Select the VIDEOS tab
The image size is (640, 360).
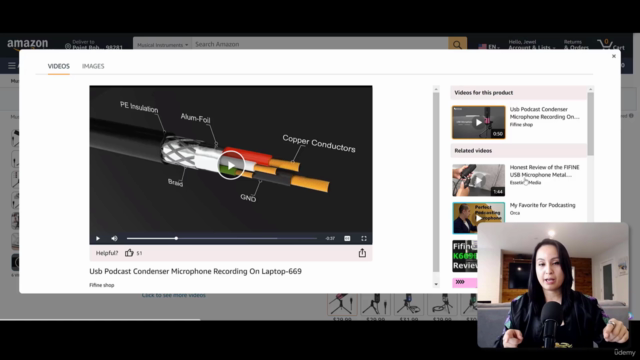click(x=59, y=66)
